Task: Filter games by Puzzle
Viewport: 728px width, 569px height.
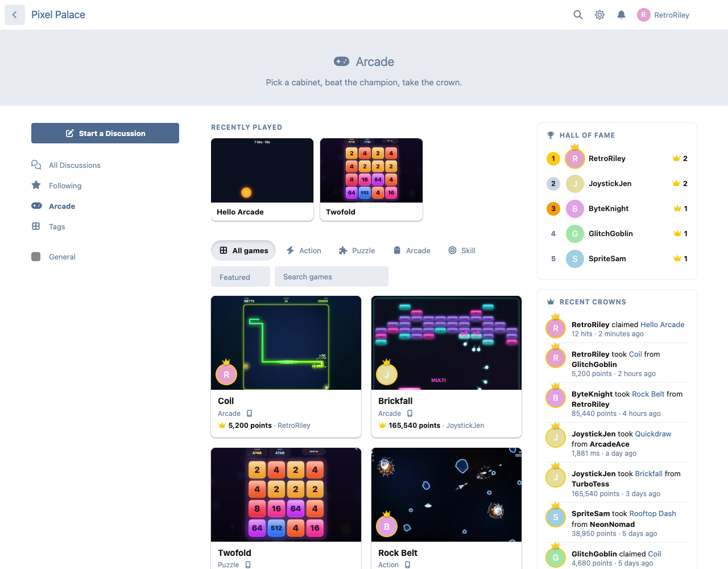Action: click(x=357, y=250)
